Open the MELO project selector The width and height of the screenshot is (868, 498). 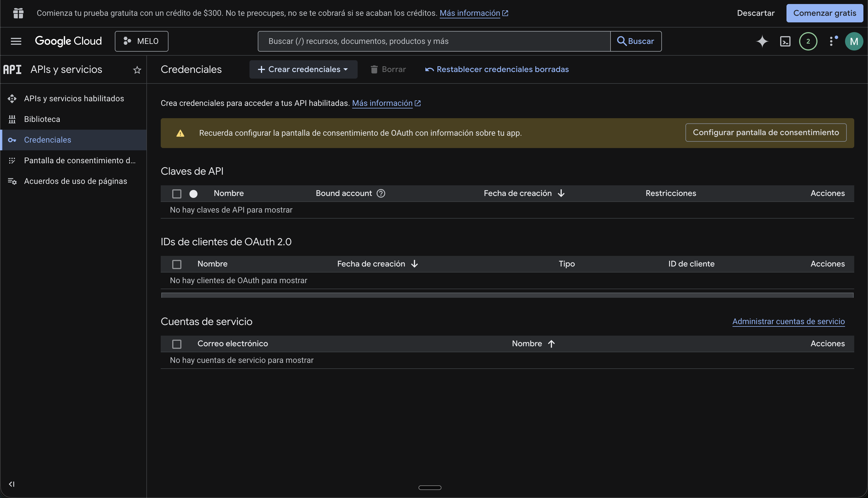(x=141, y=41)
